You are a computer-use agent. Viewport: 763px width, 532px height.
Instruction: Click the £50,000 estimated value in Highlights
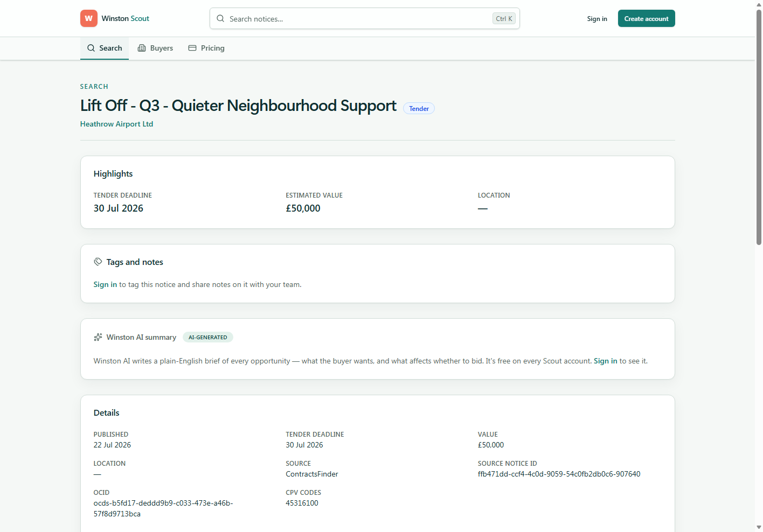[303, 208]
